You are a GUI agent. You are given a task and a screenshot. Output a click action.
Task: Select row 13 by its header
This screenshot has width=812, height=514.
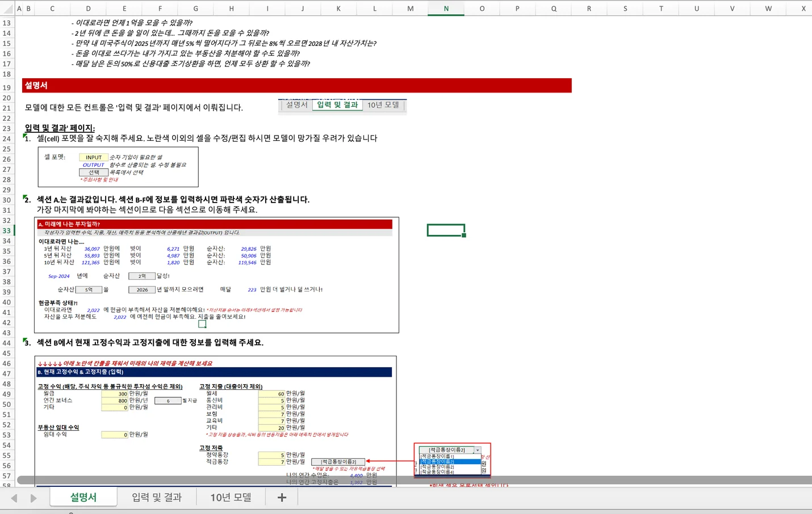pos(7,23)
